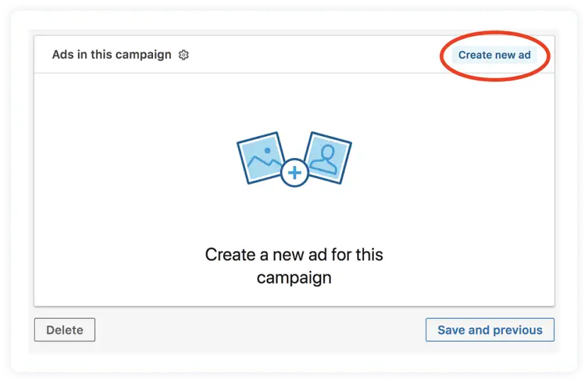Click the empty ads panel white area
The width and height of the screenshot is (588, 383).
pos(294,189)
